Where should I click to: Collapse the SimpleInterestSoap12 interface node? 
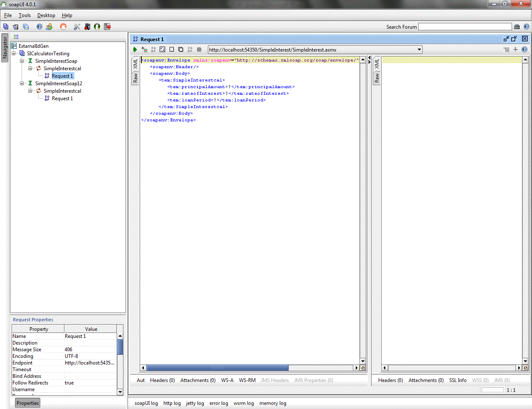pos(22,84)
